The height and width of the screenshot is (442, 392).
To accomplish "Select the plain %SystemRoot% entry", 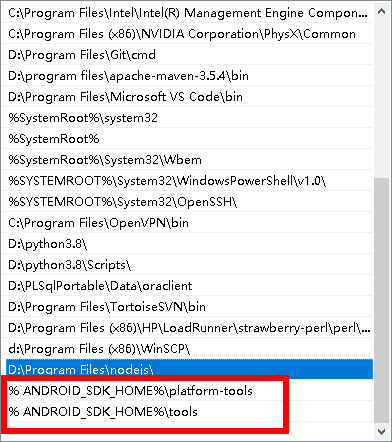I will [x=188, y=139].
